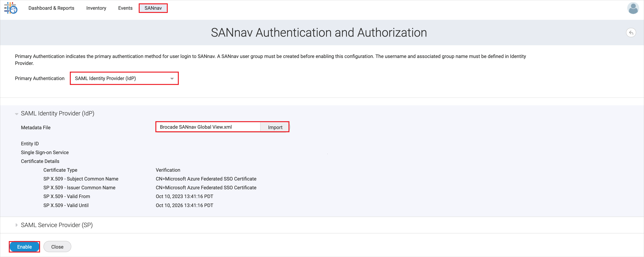
Task: Switch to the Inventory tab
Action: (96, 8)
